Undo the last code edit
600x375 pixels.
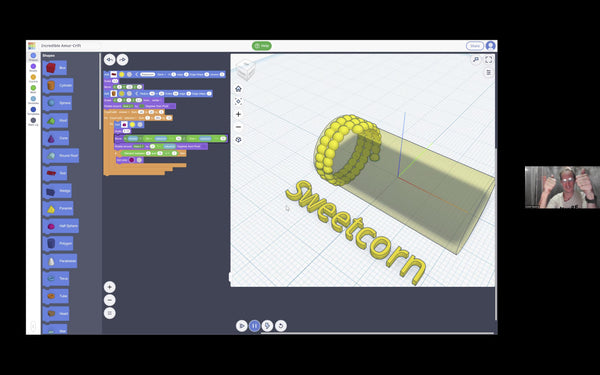click(x=109, y=60)
